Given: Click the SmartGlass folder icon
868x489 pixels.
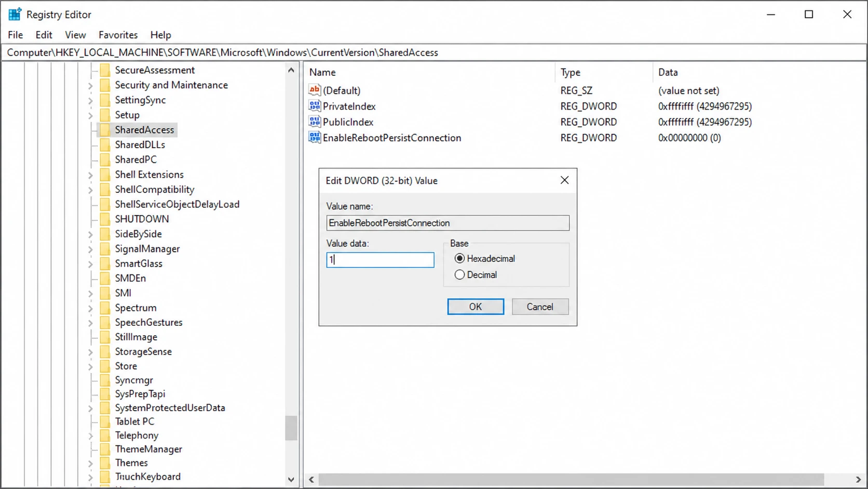Looking at the screenshot, I should click(x=105, y=263).
